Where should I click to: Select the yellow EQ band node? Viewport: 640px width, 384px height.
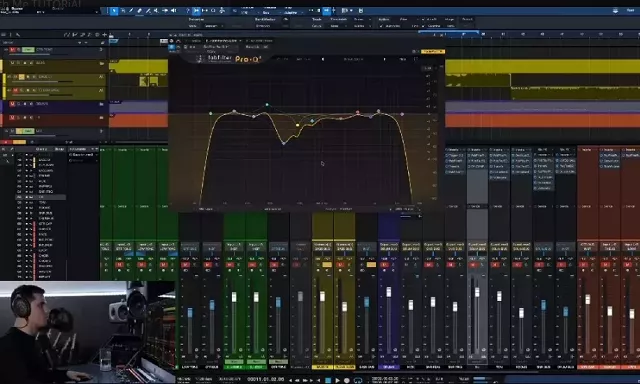click(298, 125)
